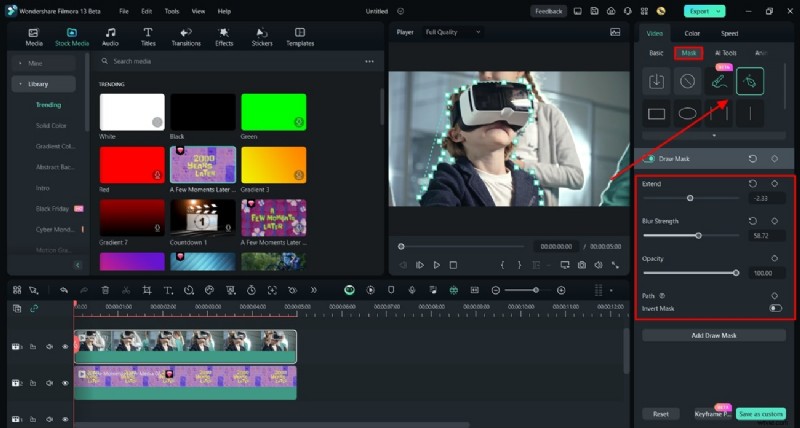The height and width of the screenshot is (428, 800).
Task: Take a snapshot of the preview
Action: (582, 265)
